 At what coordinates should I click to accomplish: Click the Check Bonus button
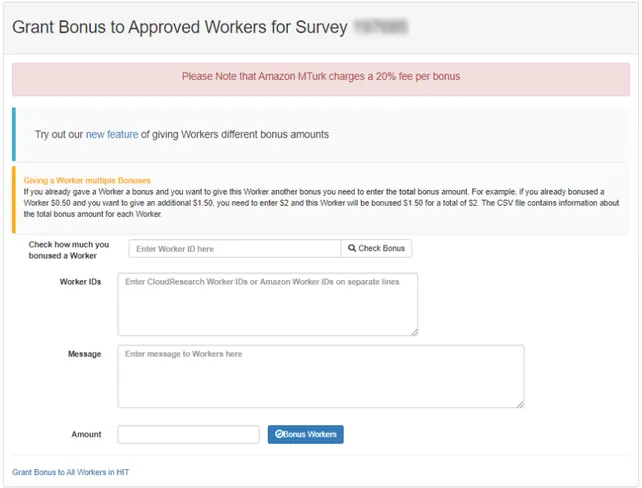point(376,249)
